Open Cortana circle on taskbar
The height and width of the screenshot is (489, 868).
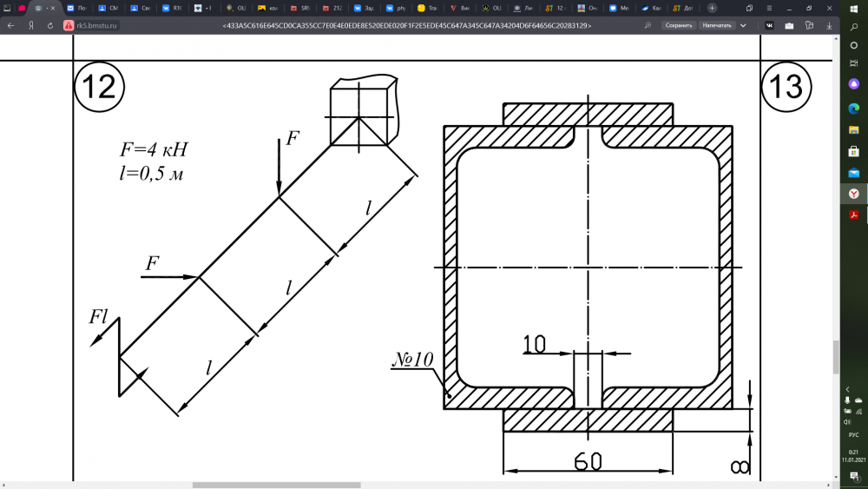click(854, 45)
